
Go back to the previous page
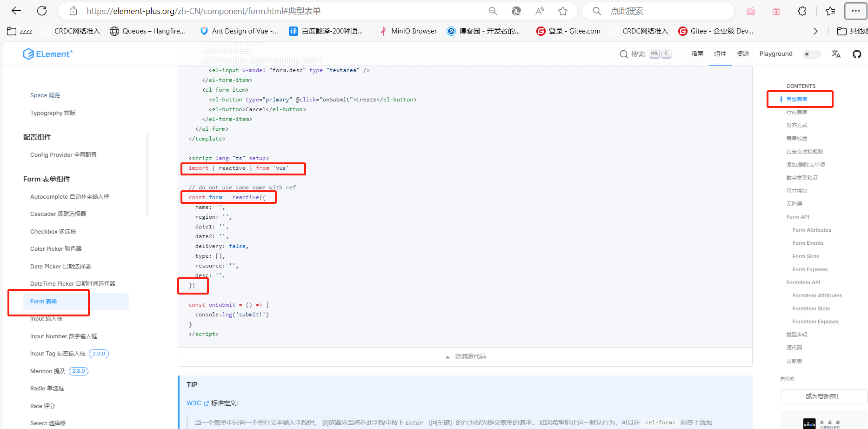[16, 11]
